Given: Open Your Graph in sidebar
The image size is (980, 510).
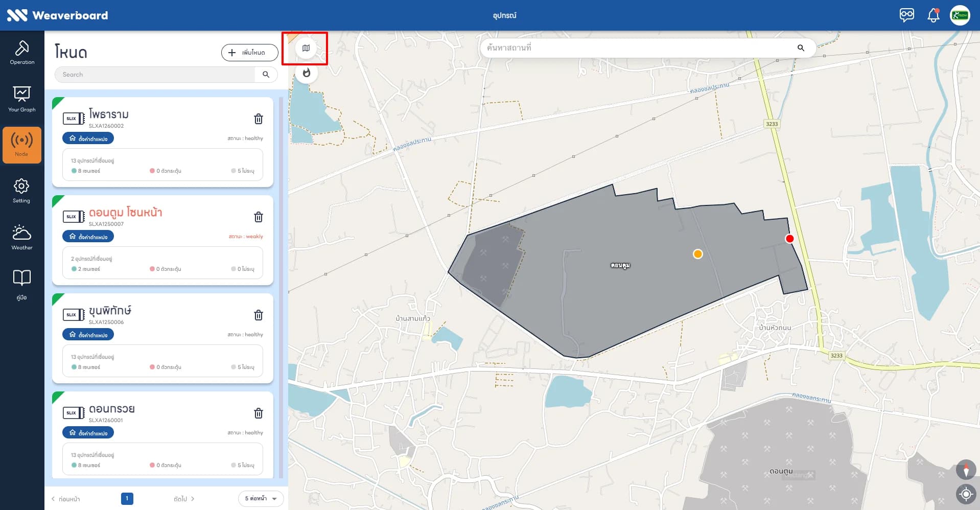Looking at the screenshot, I should pos(22,99).
